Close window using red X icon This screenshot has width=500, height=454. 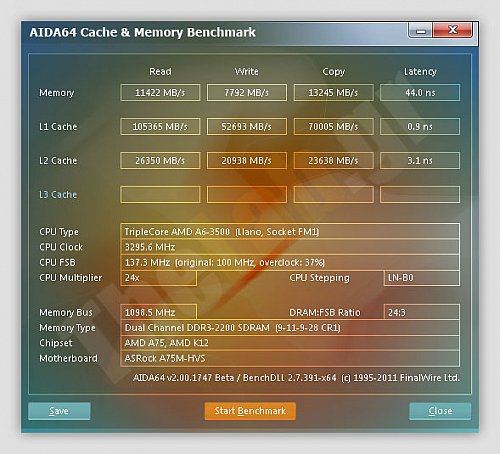click(452, 30)
